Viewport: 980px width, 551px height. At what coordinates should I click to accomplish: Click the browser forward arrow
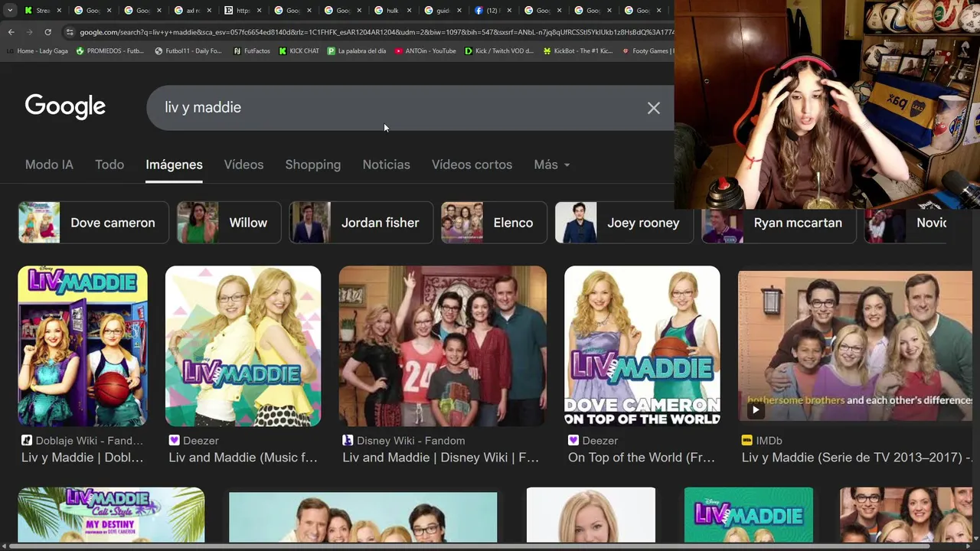coord(29,32)
